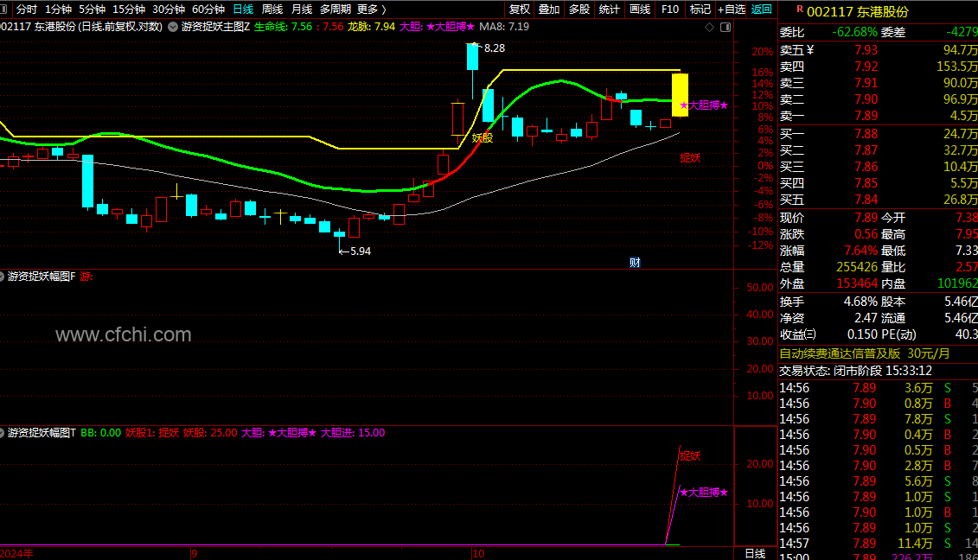Click the 卖四 price 7.92
The image size is (978, 560).
pyautogui.click(x=866, y=66)
